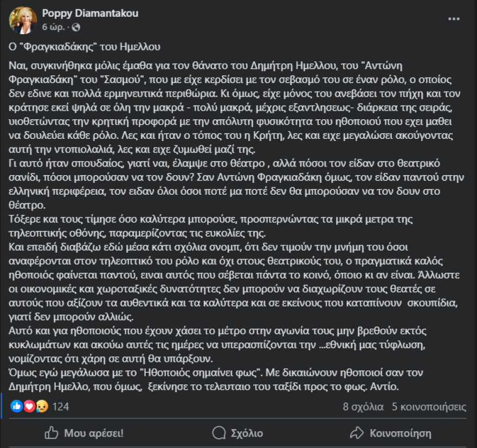The height and width of the screenshot is (448, 477).
Task: Click the speech bubble icon next to Σχόλιο
Action: click(x=218, y=433)
